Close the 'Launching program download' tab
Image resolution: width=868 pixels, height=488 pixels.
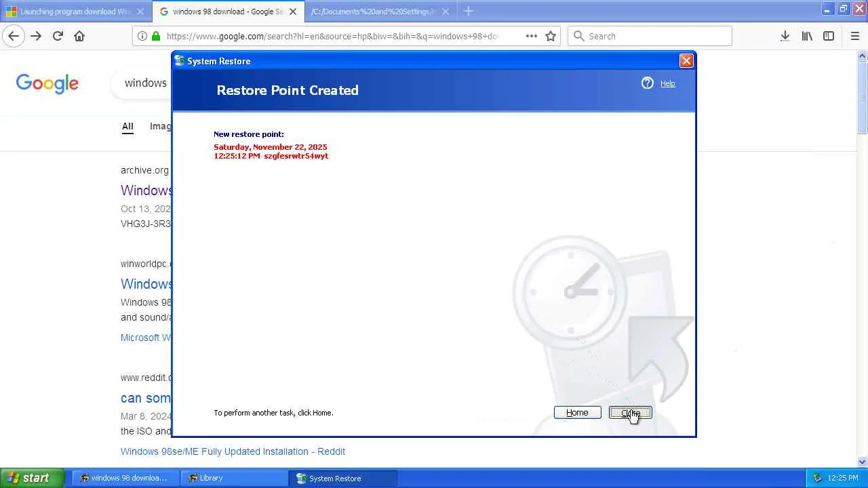click(x=140, y=12)
